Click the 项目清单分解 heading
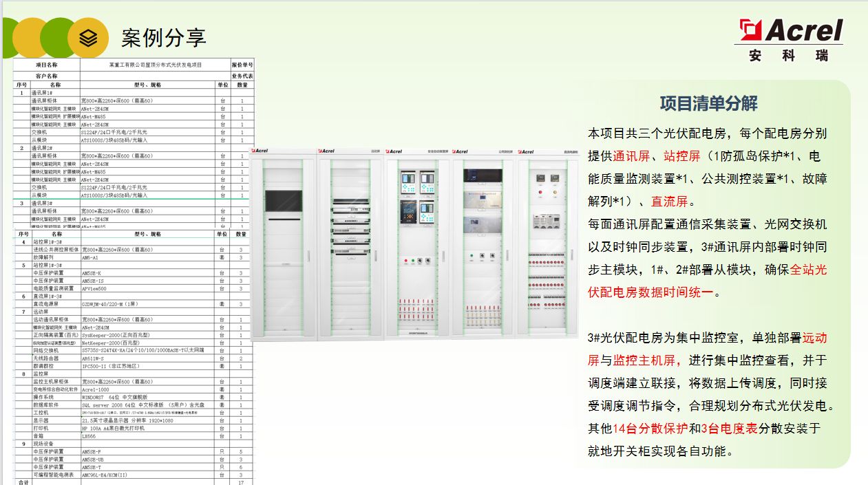868x485 pixels. 708,103
